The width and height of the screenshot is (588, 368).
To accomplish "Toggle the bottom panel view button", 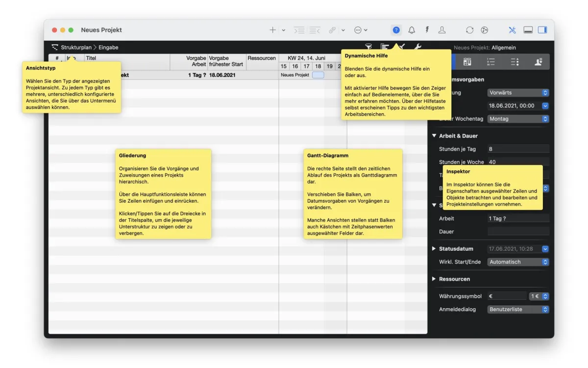I will click(x=528, y=30).
